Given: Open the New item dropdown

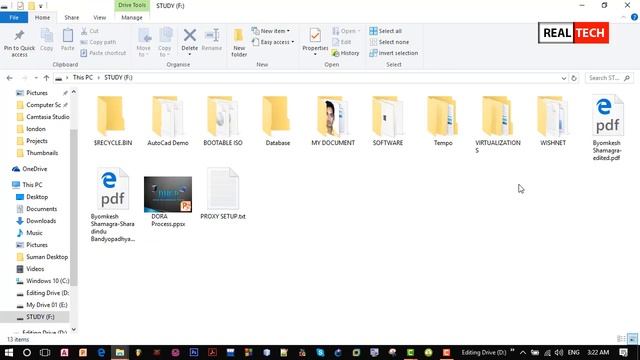Looking at the screenshot, I should (x=271, y=31).
